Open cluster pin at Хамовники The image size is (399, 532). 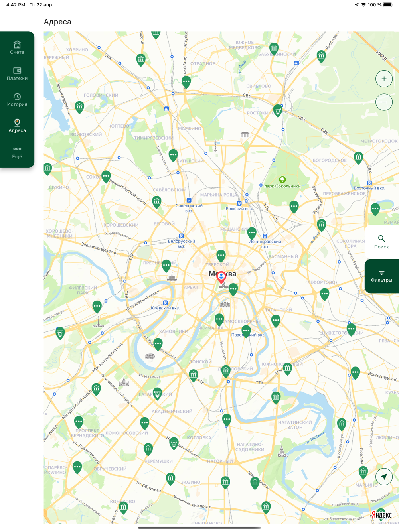point(158,345)
